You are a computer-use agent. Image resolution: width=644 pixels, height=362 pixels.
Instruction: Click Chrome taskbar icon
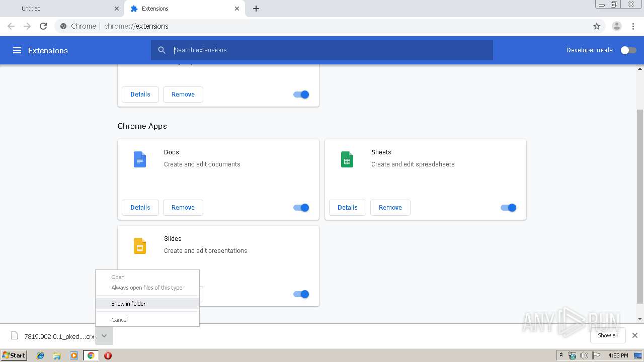point(91,355)
